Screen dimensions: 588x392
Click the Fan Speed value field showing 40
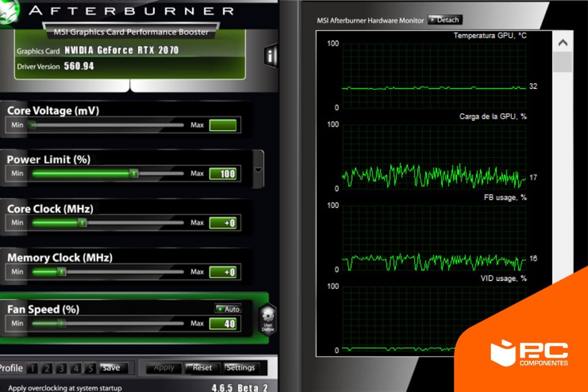point(223,323)
